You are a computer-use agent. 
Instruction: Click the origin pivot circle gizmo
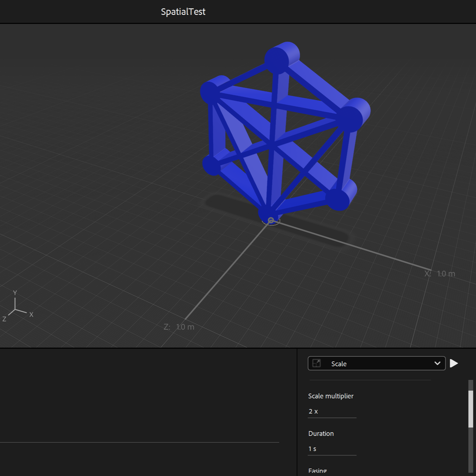(x=271, y=220)
